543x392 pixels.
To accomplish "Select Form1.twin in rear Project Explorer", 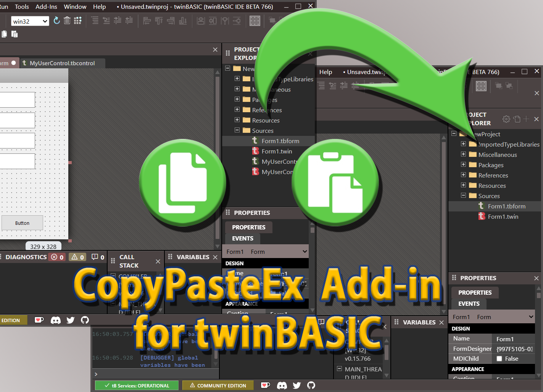I will click(277, 151).
